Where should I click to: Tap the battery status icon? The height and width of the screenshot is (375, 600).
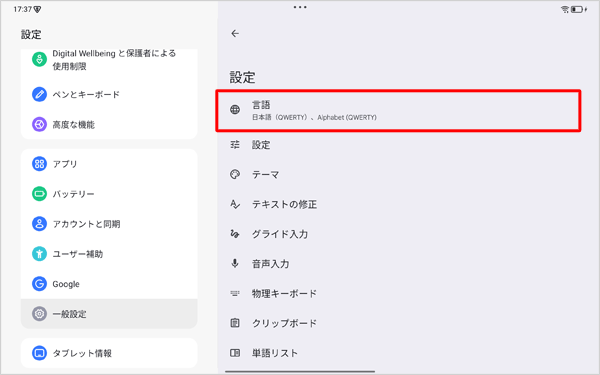point(577,9)
